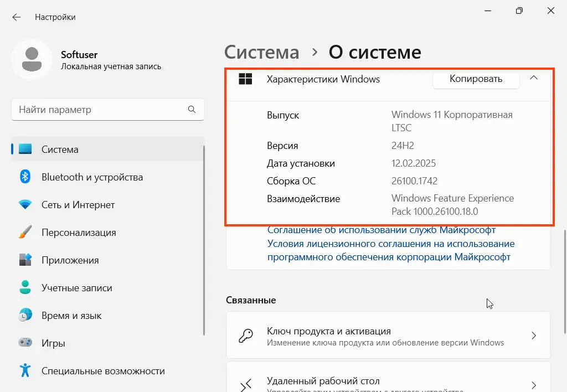Click the Взаимодействие label
This screenshot has width=567, height=392.
click(303, 199)
